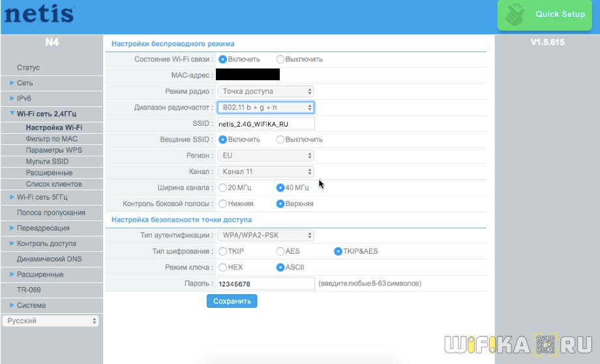Open the Русский language selector
Screen dimensions: 600x364
50,321
